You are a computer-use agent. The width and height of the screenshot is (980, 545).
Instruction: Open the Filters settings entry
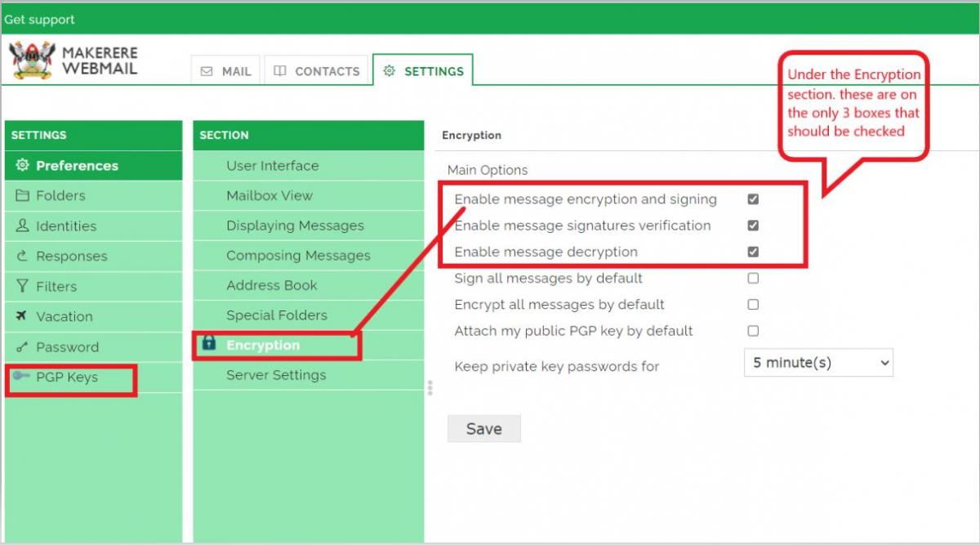point(94,286)
